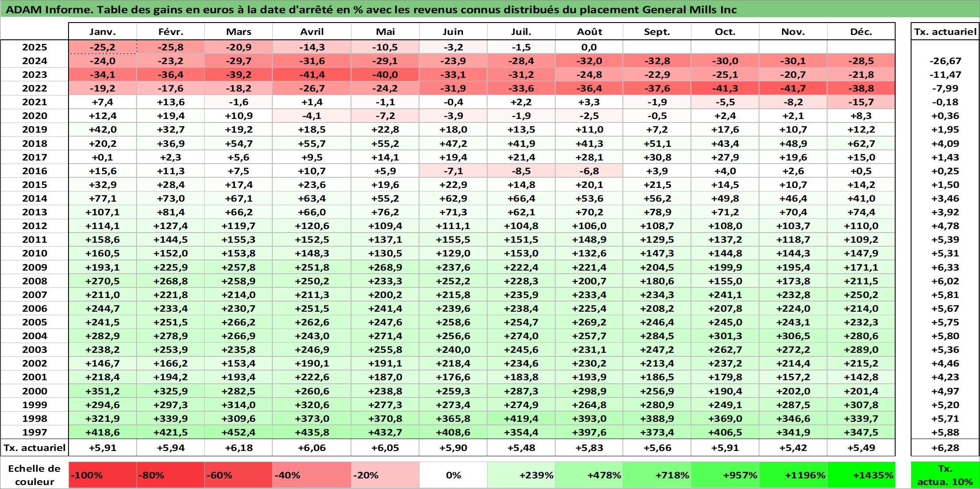Click the +957% color scale swatch

tap(725, 475)
